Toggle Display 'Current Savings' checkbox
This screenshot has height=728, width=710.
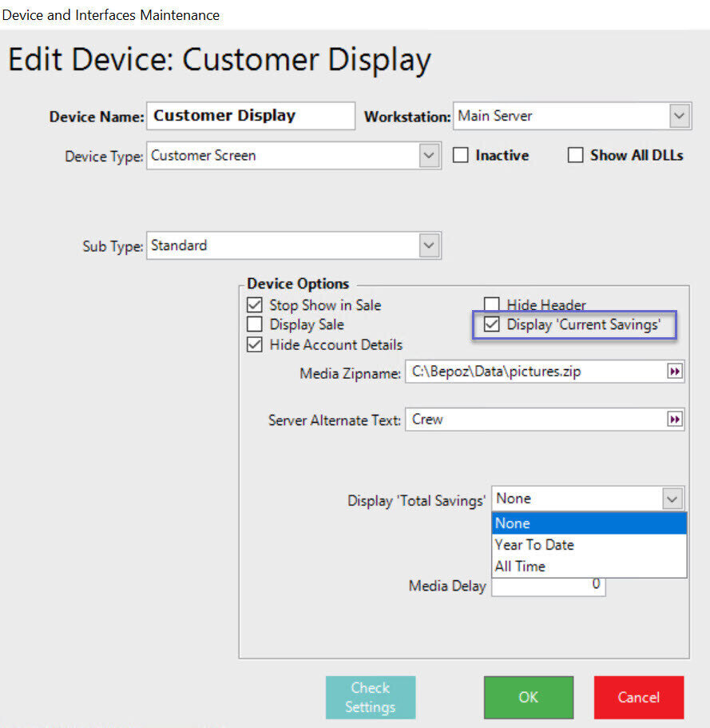point(492,325)
